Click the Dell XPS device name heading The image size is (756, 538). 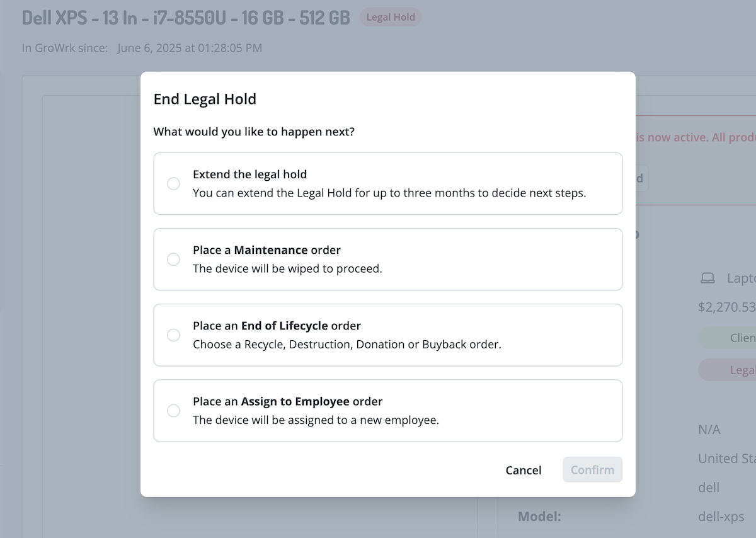[186, 18]
